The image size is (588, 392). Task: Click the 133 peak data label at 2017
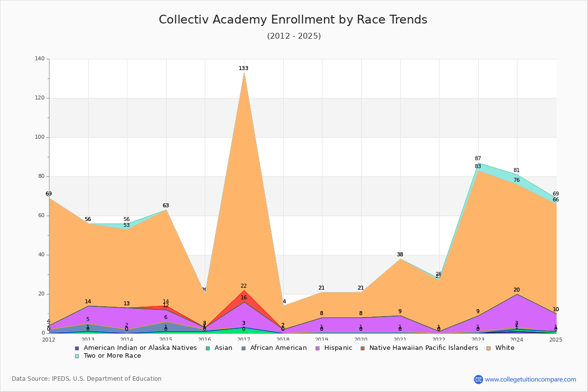coord(244,68)
